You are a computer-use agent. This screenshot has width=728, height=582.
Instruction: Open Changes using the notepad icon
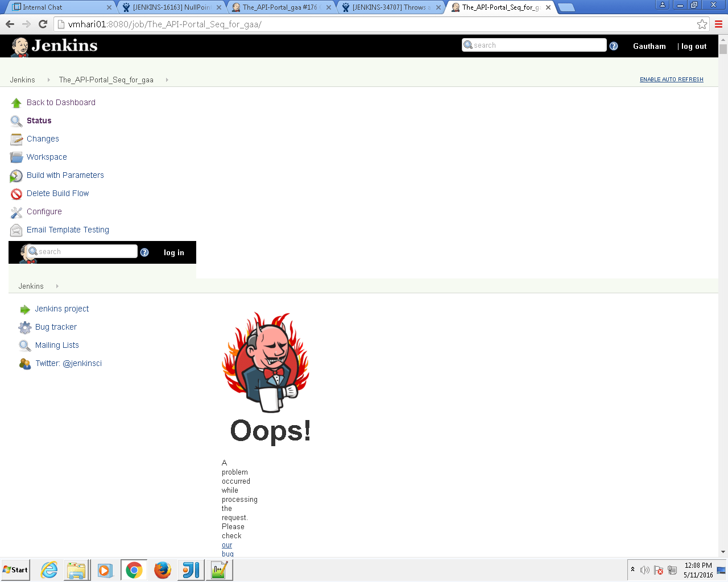coord(16,139)
